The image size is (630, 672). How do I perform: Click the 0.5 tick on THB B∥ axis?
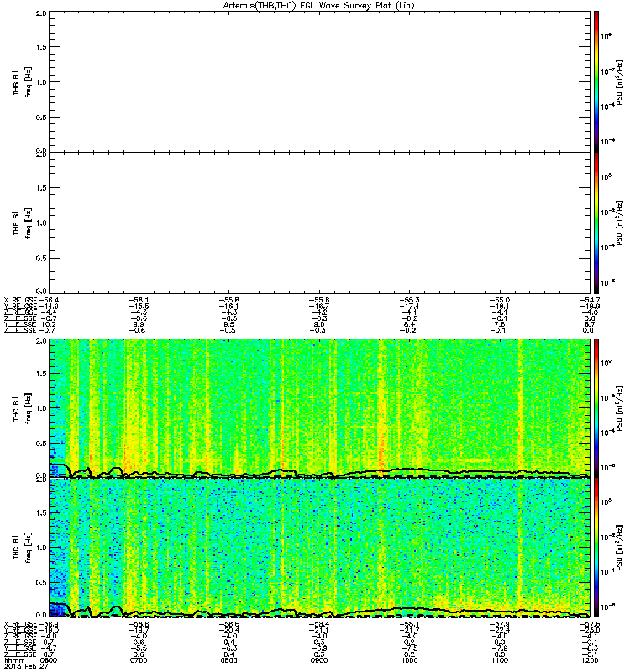click(x=41, y=258)
